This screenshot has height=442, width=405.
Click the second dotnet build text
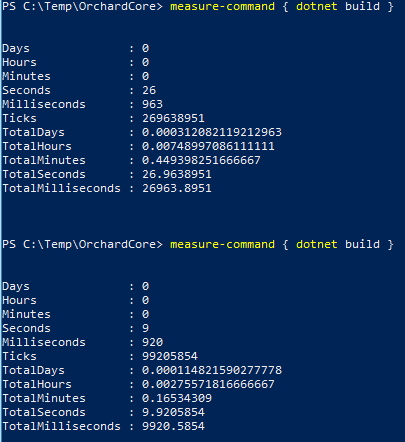click(338, 244)
